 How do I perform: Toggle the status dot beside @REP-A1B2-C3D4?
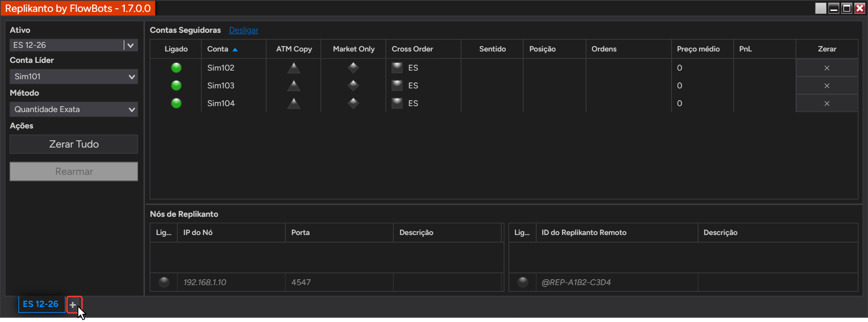point(523,282)
